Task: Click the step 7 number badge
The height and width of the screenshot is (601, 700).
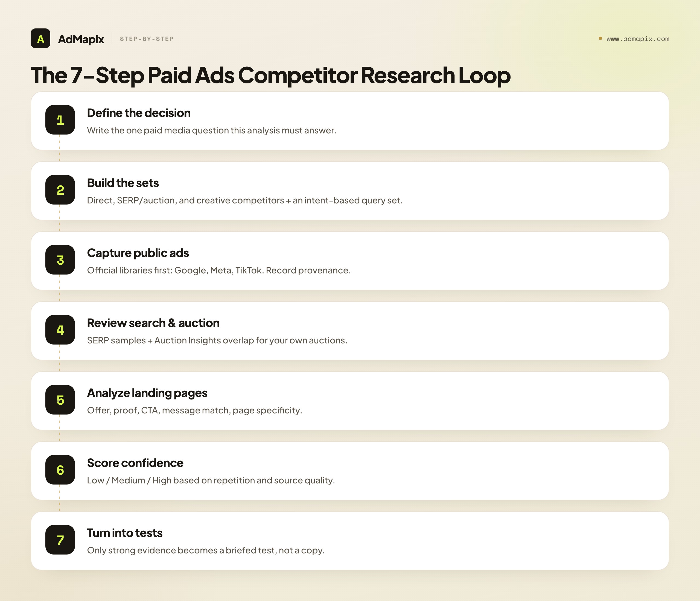Action: [x=60, y=539]
